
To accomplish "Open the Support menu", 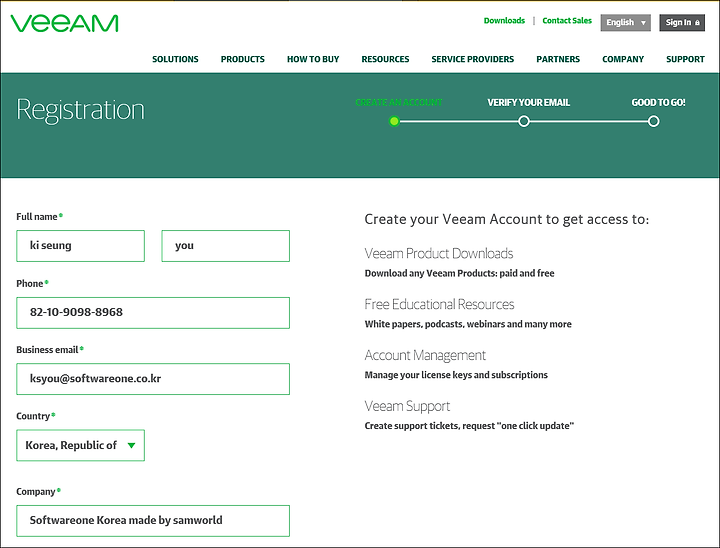I will pyautogui.click(x=685, y=59).
